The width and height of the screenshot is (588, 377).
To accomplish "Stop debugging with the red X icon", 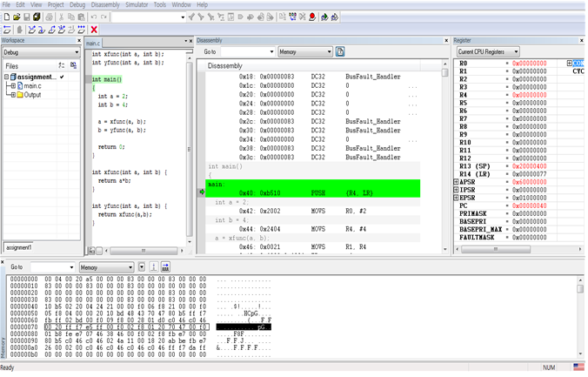I will [94, 30].
